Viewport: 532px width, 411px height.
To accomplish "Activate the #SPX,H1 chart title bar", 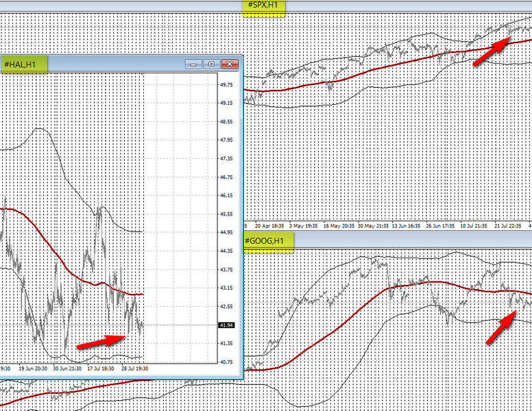I will pos(264,5).
